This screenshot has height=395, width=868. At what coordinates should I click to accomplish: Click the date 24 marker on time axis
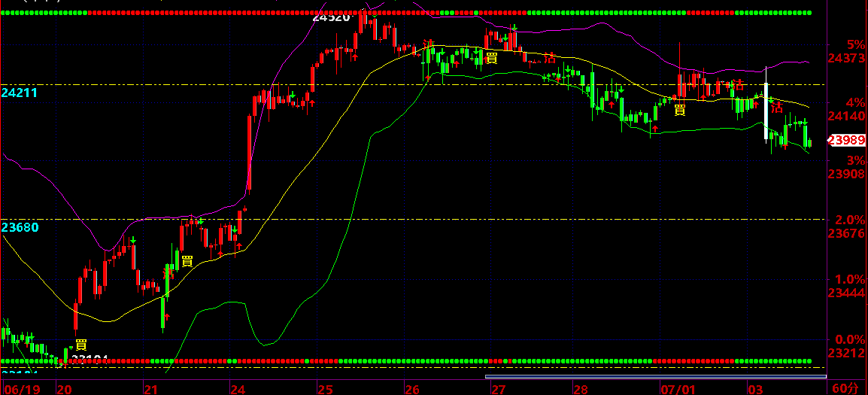[x=238, y=390]
